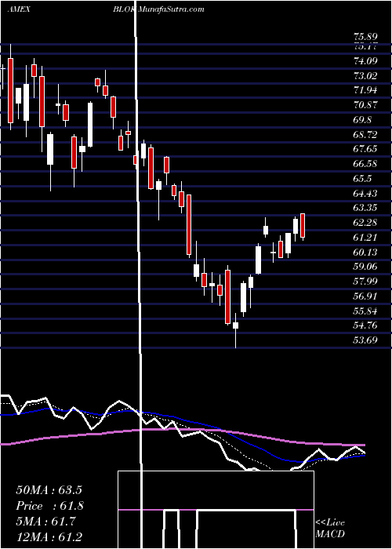Viewport: 392px width, 549px height.
Task: Click the 65.5 price level label
Action: 362,179
